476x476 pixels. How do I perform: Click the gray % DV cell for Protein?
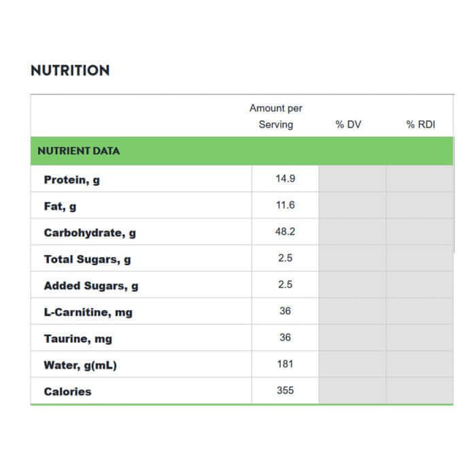(352, 179)
